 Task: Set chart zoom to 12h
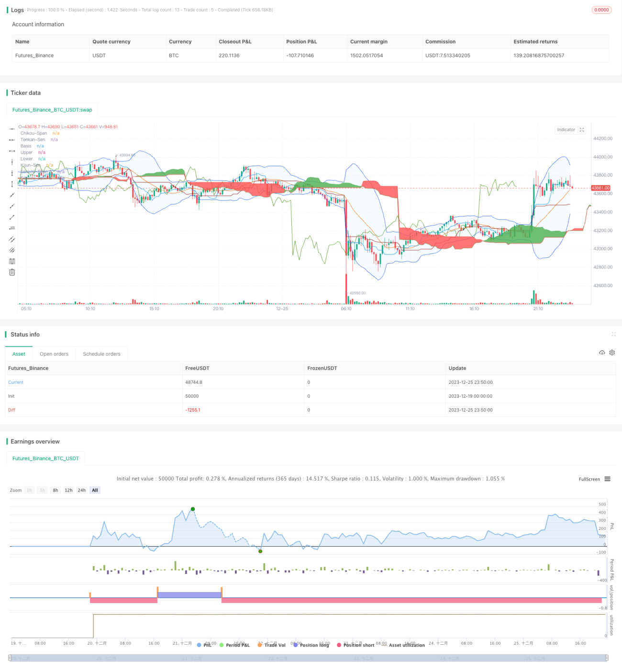coord(68,490)
